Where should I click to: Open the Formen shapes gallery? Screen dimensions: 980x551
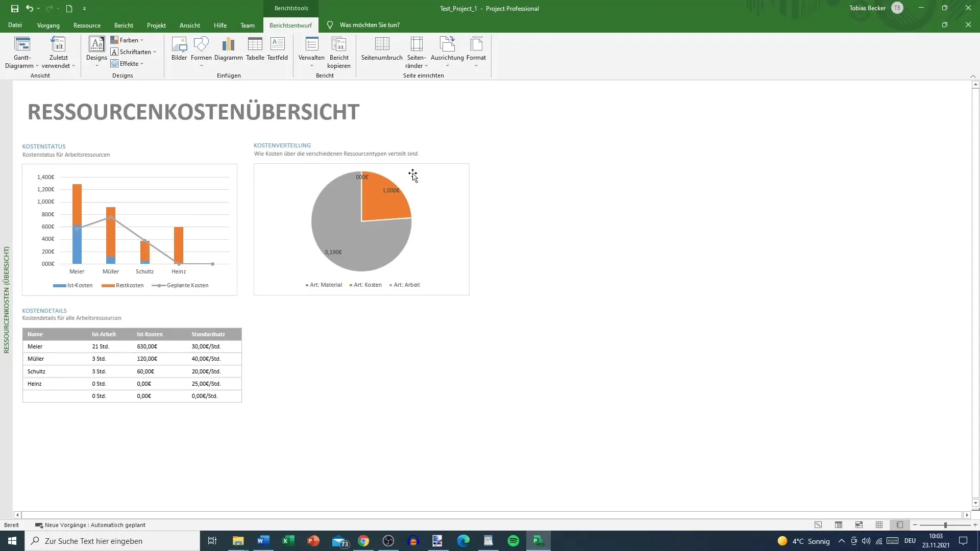(x=201, y=52)
